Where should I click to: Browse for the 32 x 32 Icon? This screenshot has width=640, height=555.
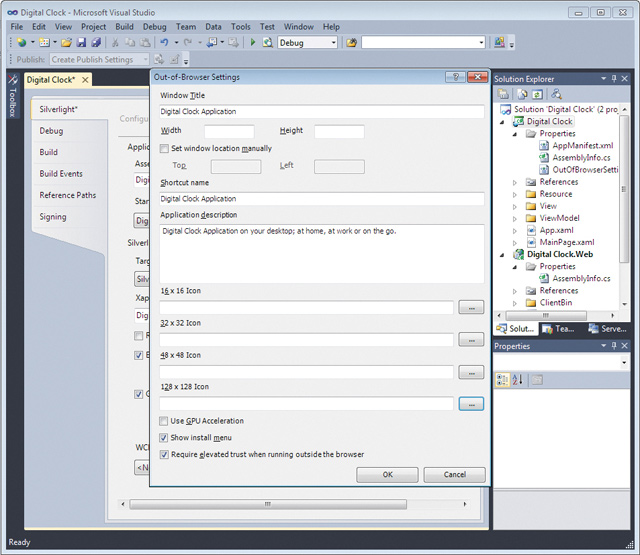pos(471,340)
